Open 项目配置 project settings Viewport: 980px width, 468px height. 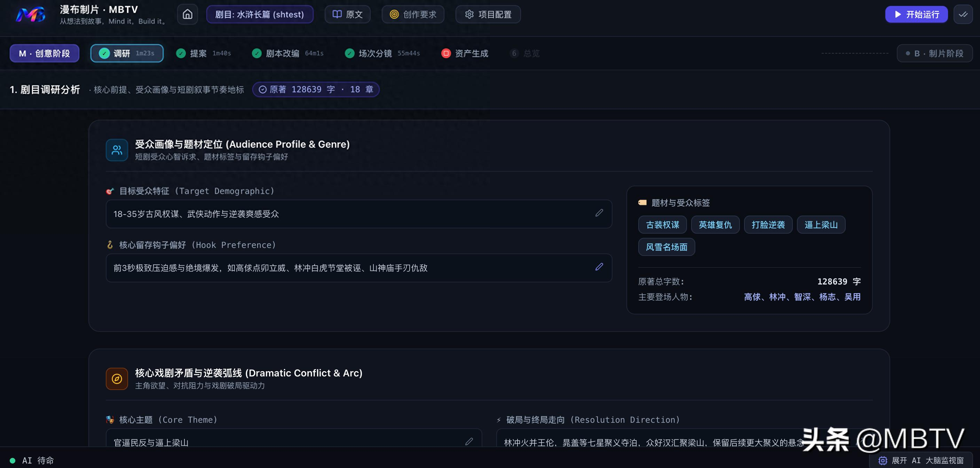pos(488,15)
